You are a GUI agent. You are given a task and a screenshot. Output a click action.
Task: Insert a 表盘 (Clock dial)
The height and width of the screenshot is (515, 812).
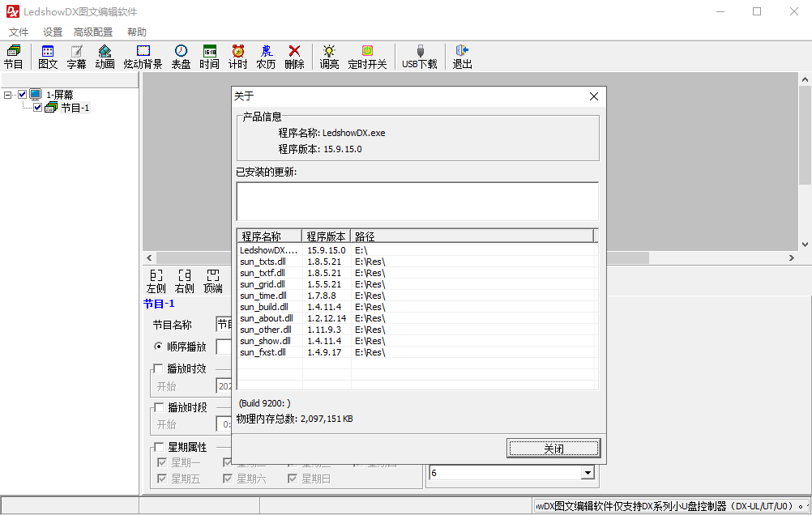click(181, 56)
